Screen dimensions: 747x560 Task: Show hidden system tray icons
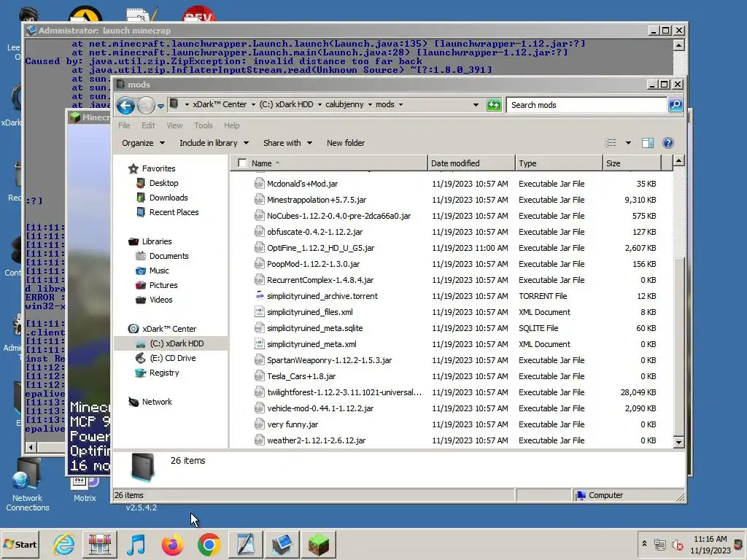pyautogui.click(x=644, y=543)
